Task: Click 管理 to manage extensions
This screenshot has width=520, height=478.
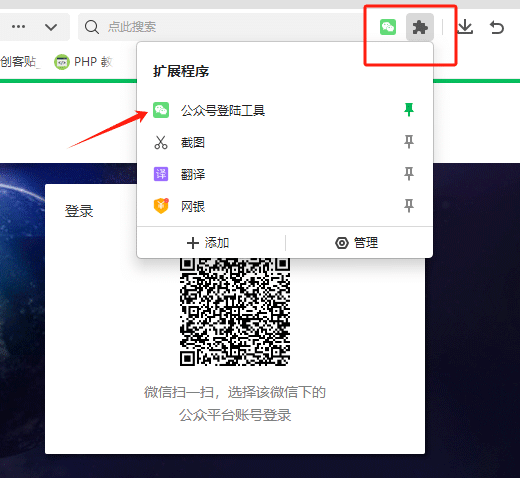Action: (356, 243)
